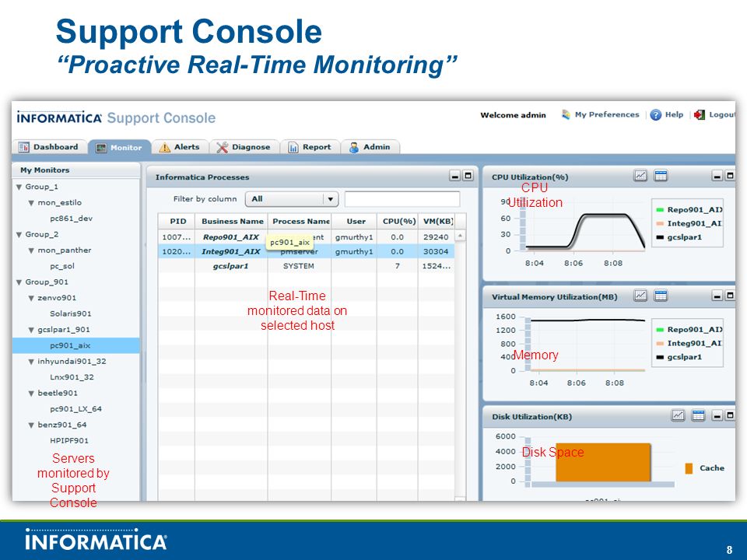Click the filter text input box
747x560 pixels.
pos(402,199)
